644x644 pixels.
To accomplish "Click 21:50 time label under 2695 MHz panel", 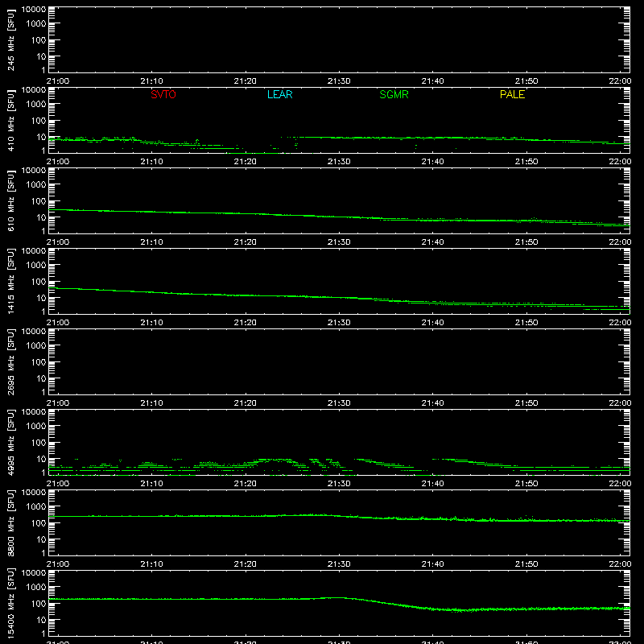I will (526, 403).
